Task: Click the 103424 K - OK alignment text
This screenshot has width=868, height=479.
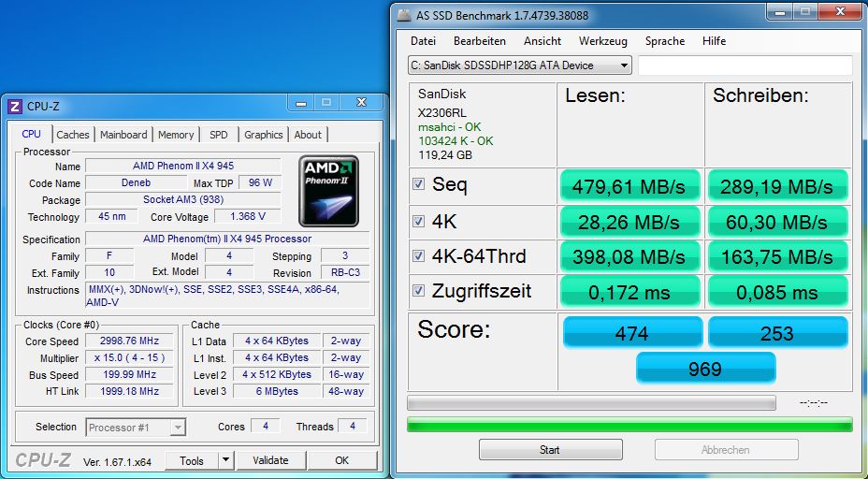Action: pos(456,140)
